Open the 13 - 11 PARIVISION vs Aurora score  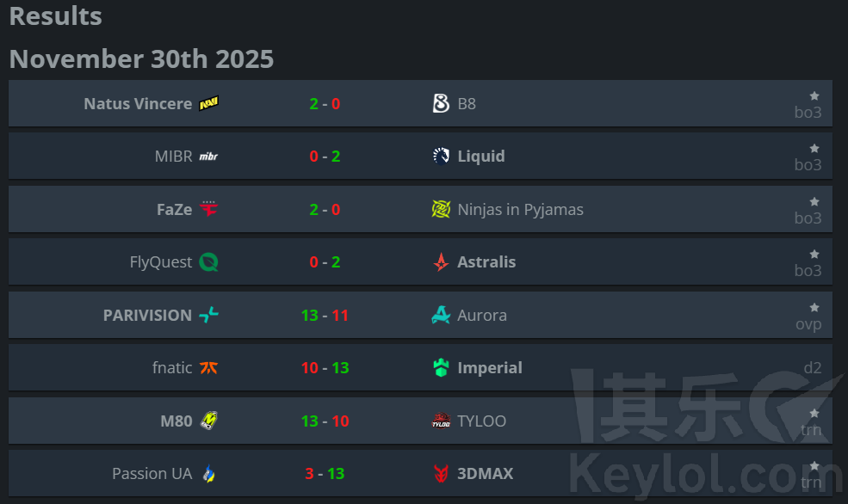(x=325, y=316)
